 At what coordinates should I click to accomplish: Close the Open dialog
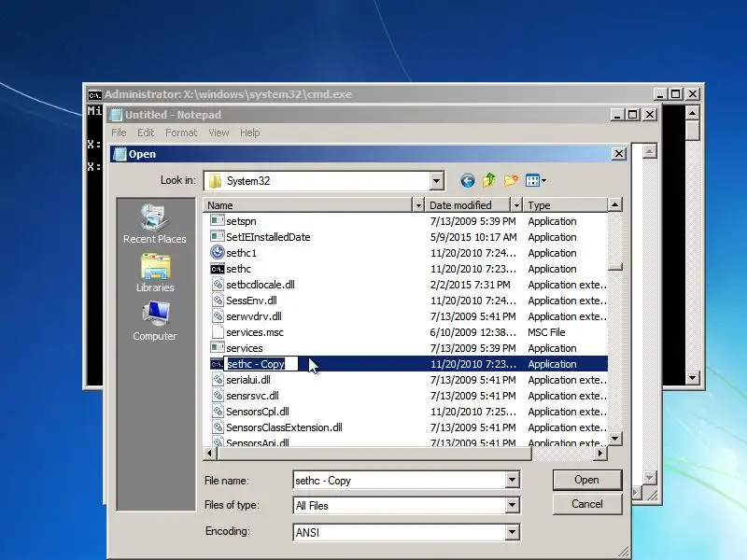[618, 154]
